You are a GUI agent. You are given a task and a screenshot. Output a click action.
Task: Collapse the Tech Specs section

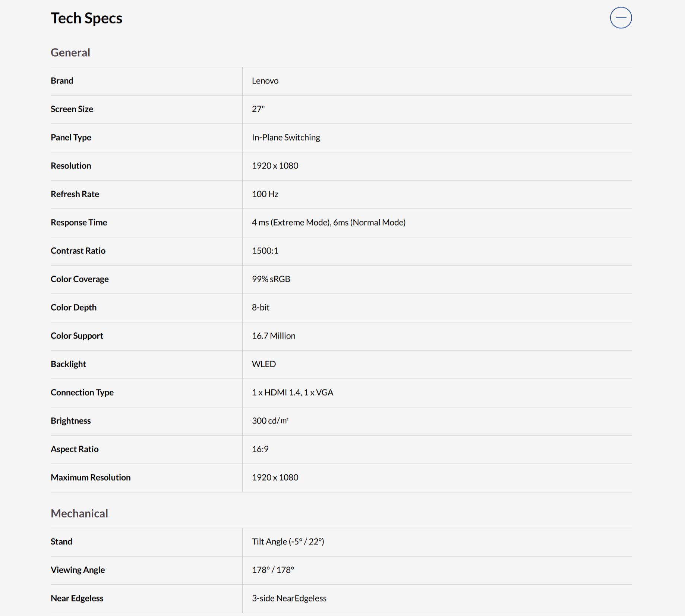[x=621, y=18]
